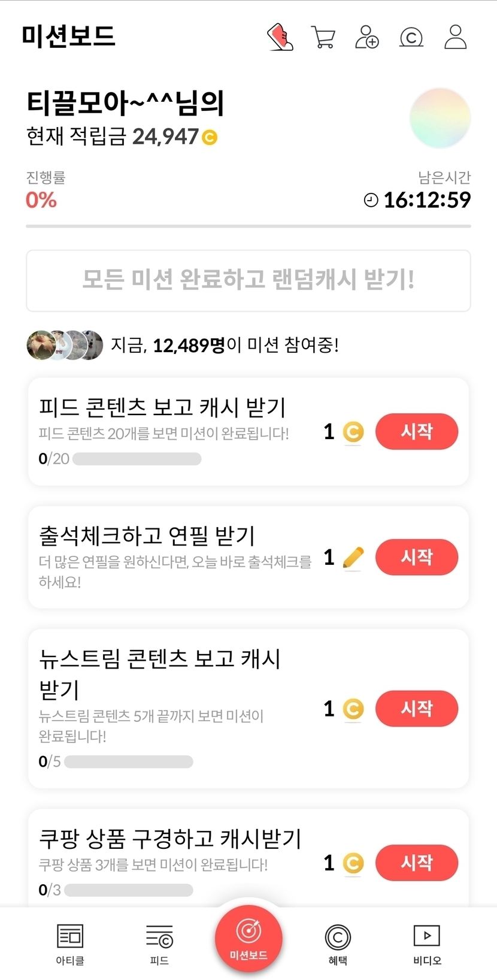
Task: Tap the invite friend icon
Action: [367, 37]
